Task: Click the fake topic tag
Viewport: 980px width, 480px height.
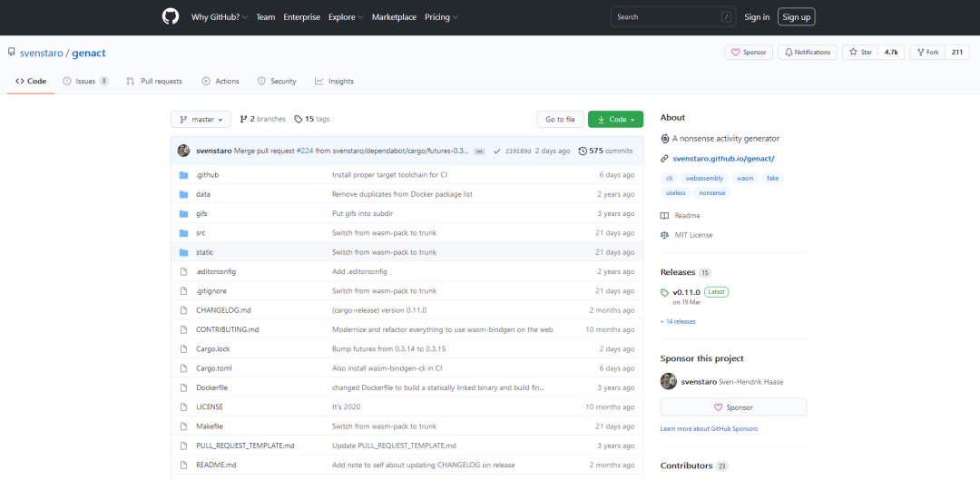Action: [x=772, y=178]
